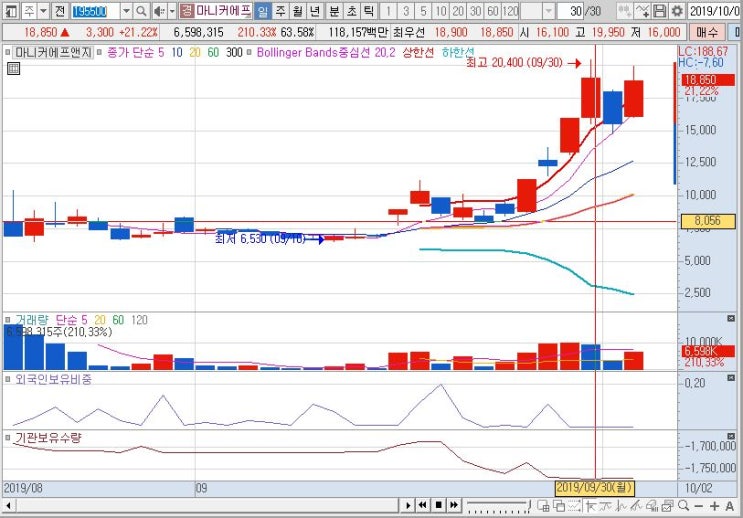
Task: Click the add candle comparison icon
Action: pyautogui.click(x=625, y=11)
